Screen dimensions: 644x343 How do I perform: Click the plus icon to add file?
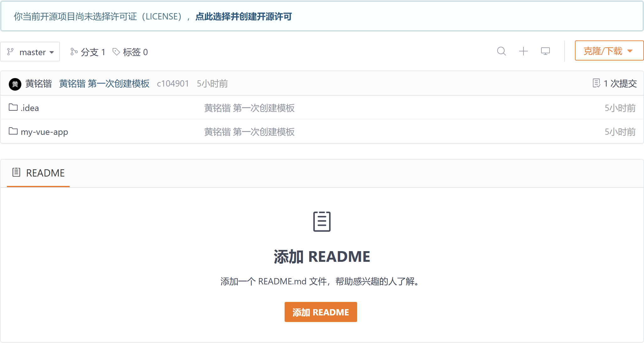click(x=523, y=51)
